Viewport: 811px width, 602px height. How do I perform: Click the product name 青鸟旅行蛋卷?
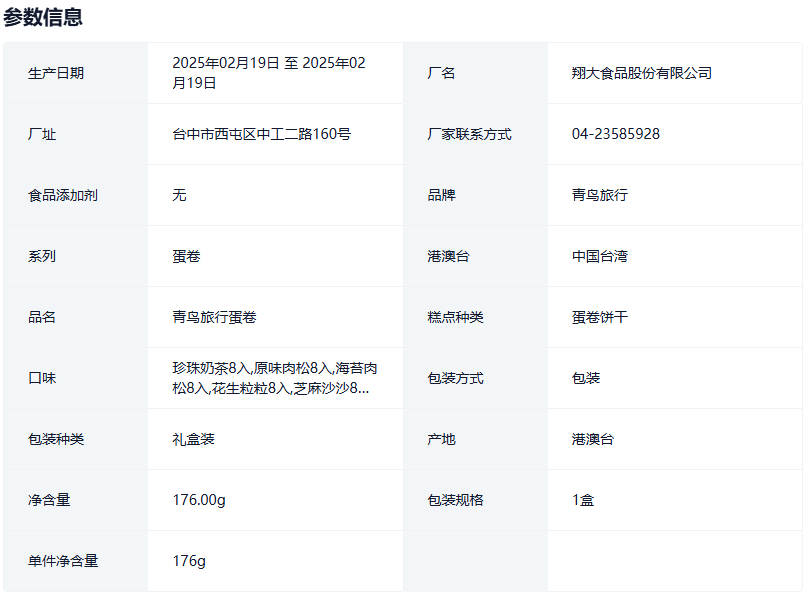click(x=214, y=317)
